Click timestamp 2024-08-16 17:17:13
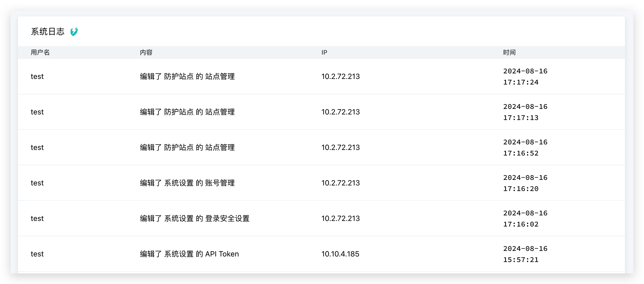 pyautogui.click(x=525, y=112)
